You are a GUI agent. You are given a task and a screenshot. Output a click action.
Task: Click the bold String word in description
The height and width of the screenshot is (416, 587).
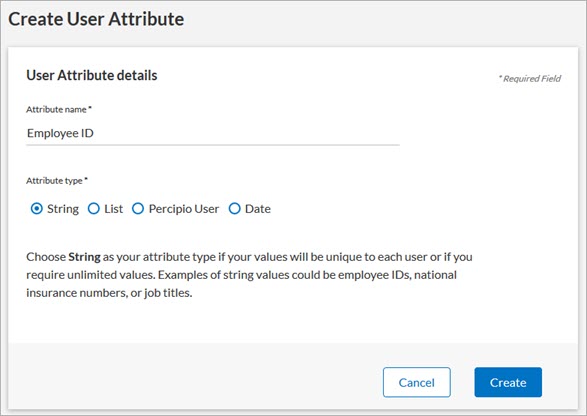[x=84, y=257]
